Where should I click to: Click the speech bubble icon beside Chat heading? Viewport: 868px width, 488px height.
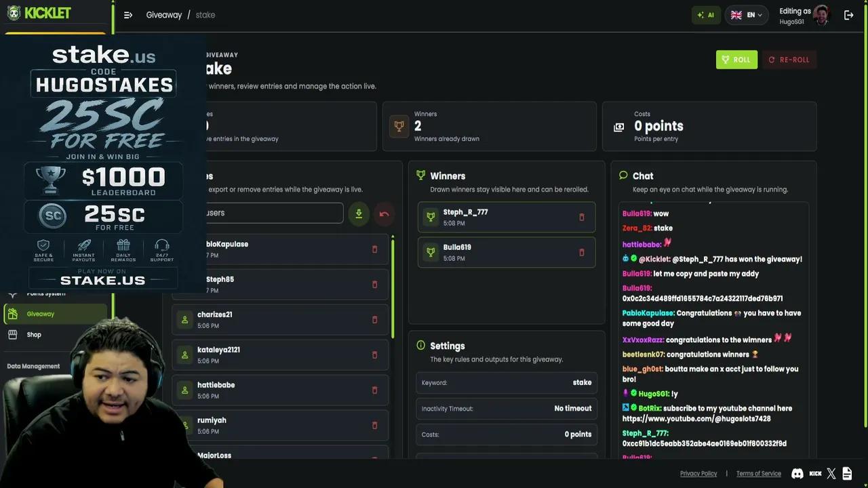click(x=623, y=176)
